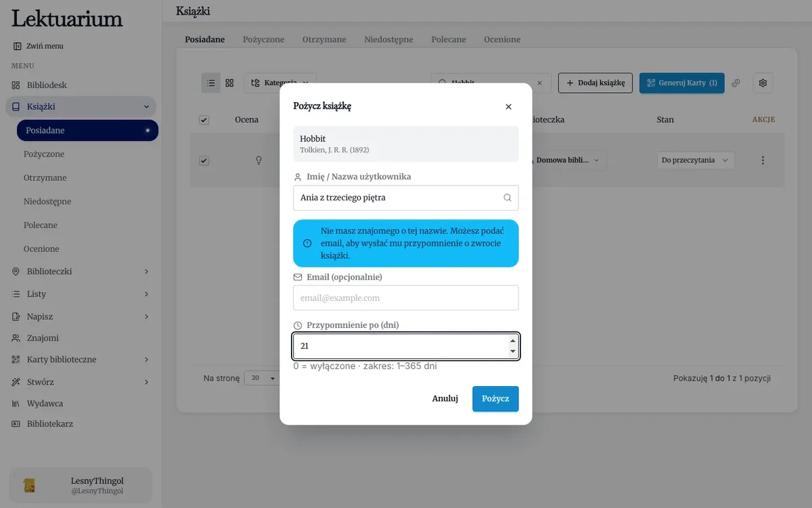
Task: Switch to the Ocenione tab
Action: click(x=502, y=39)
